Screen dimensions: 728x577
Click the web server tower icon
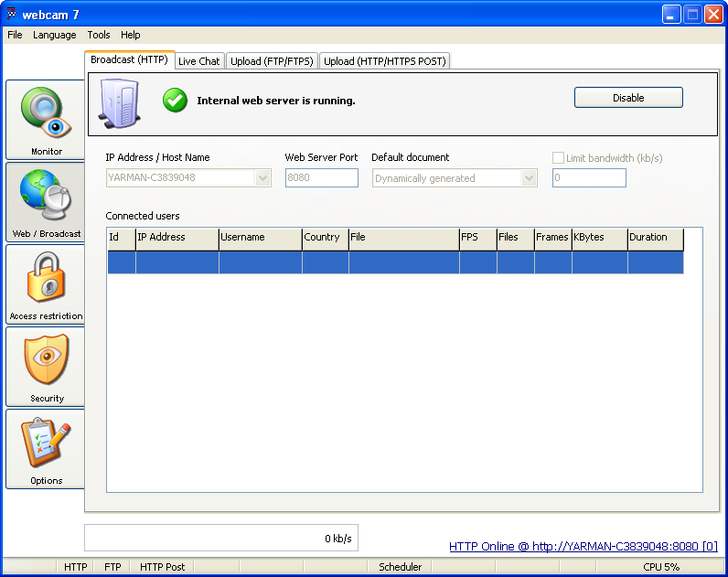pyautogui.click(x=119, y=103)
